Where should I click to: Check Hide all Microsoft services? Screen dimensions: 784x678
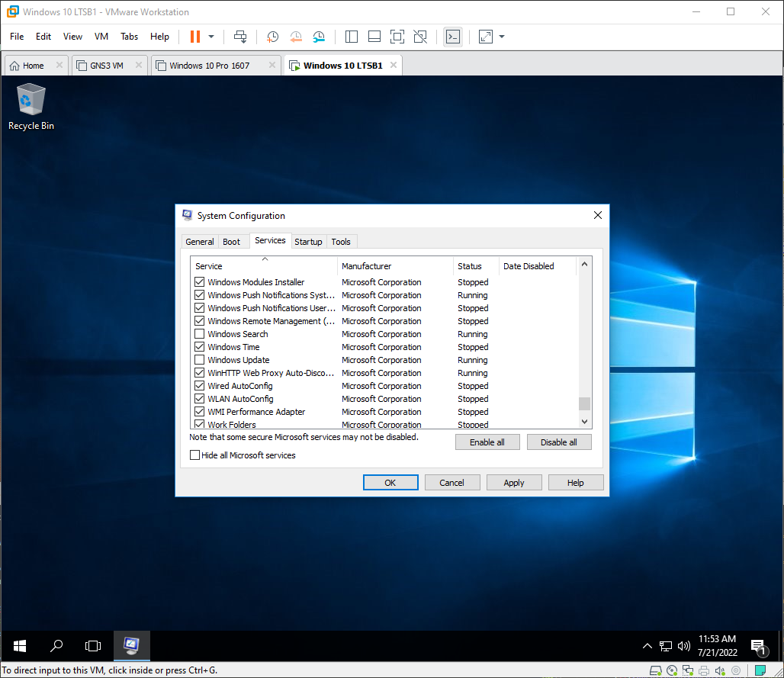[x=195, y=455]
